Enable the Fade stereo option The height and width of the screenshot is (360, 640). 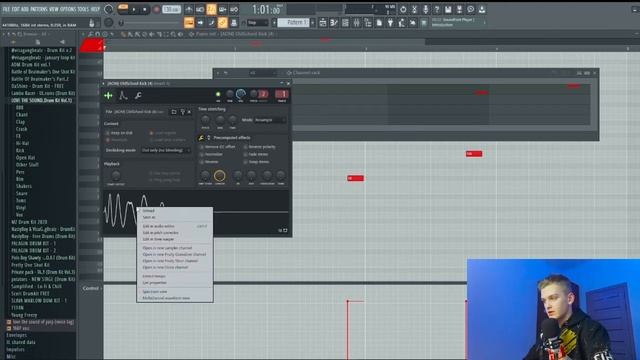(x=246, y=154)
